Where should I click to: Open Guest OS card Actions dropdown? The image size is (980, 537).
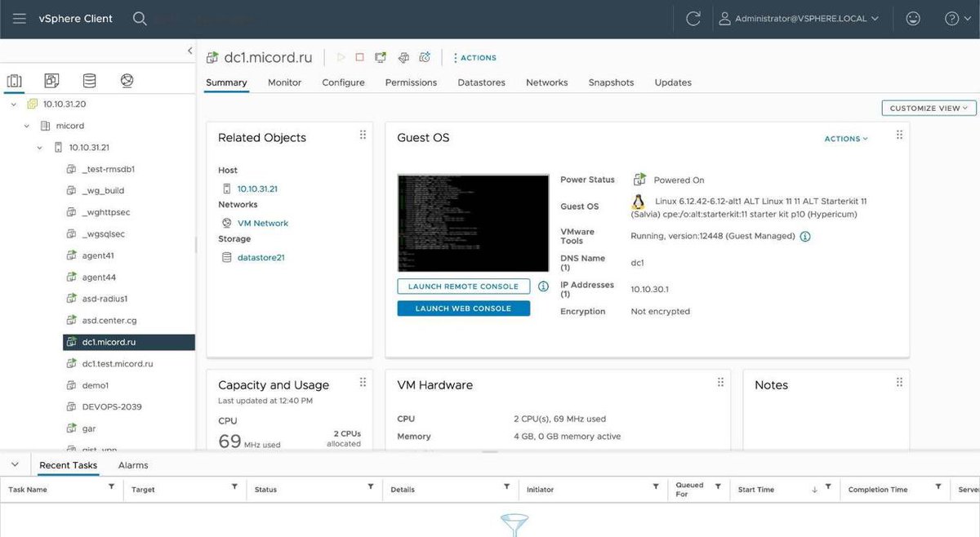click(x=846, y=139)
